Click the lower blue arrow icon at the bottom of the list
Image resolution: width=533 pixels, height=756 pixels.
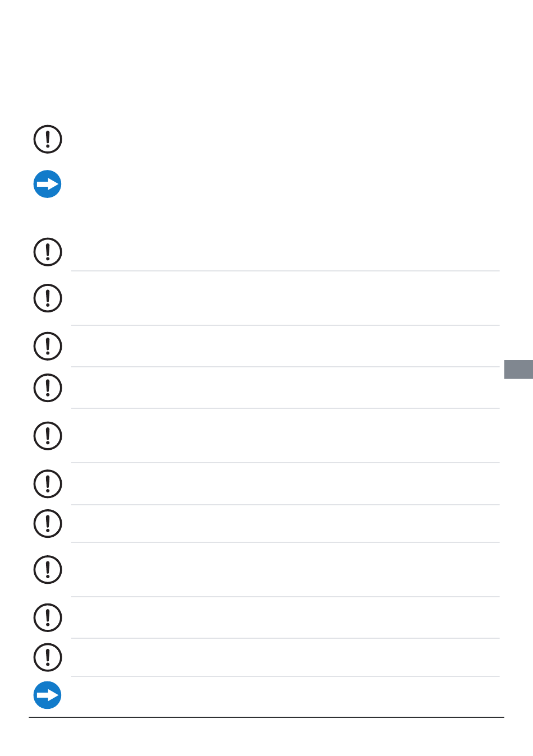point(48,695)
